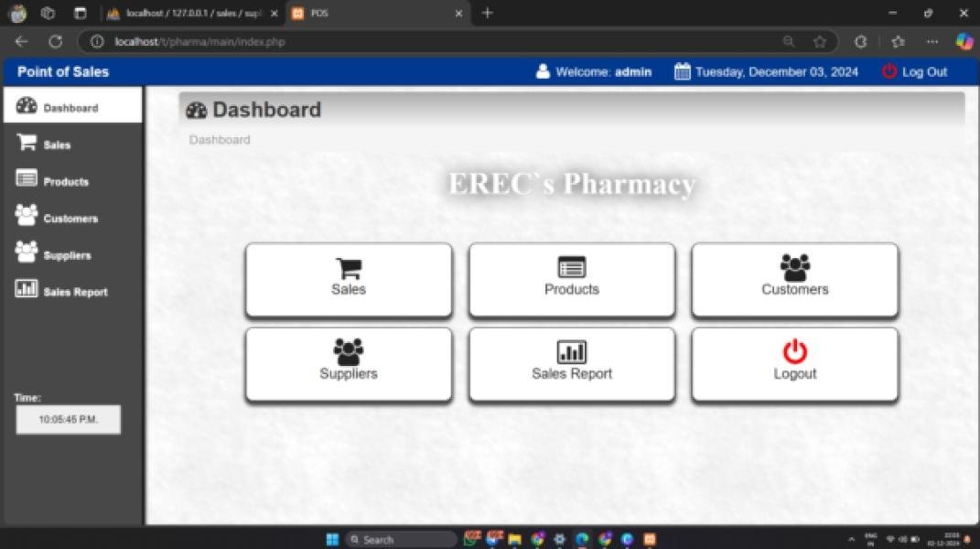980x549 pixels.
Task: Open the Products card on the dashboard
Action: point(571,279)
